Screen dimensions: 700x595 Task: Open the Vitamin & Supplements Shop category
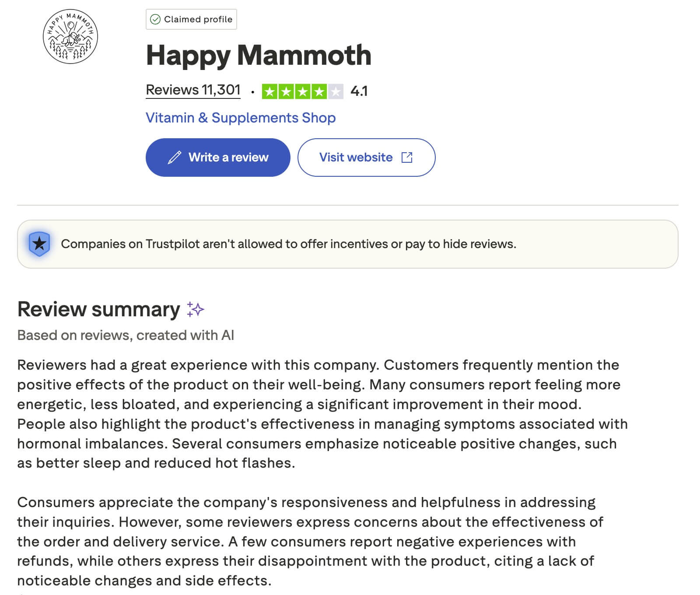240,118
